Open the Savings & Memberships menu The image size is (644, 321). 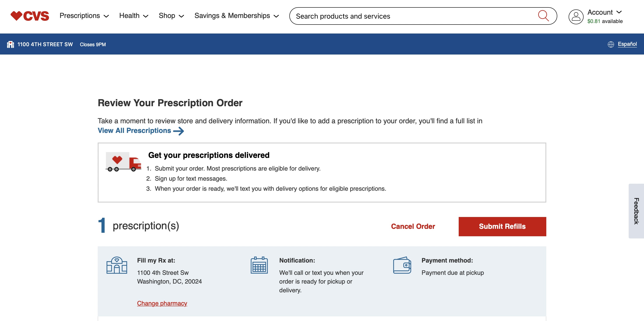pyautogui.click(x=237, y=16)
